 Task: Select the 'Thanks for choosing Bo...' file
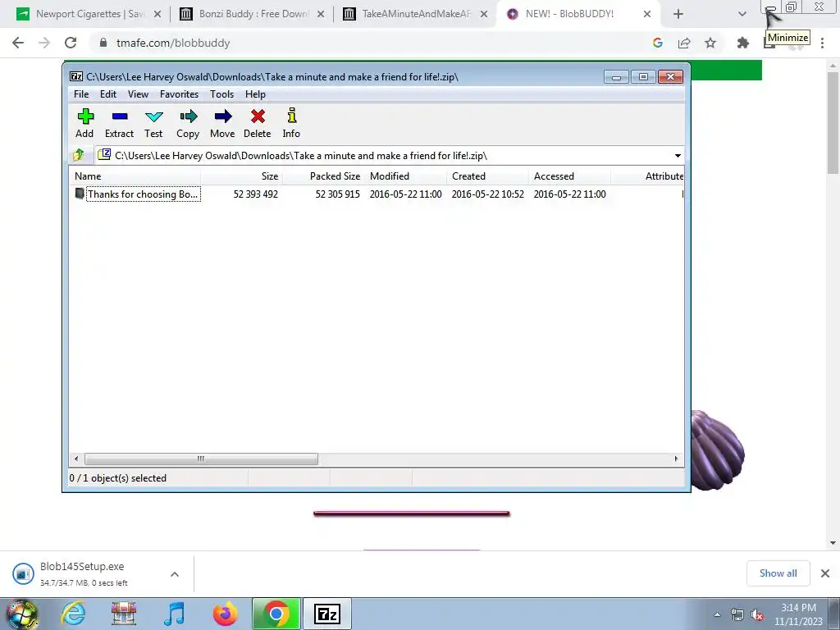(137, 194)
